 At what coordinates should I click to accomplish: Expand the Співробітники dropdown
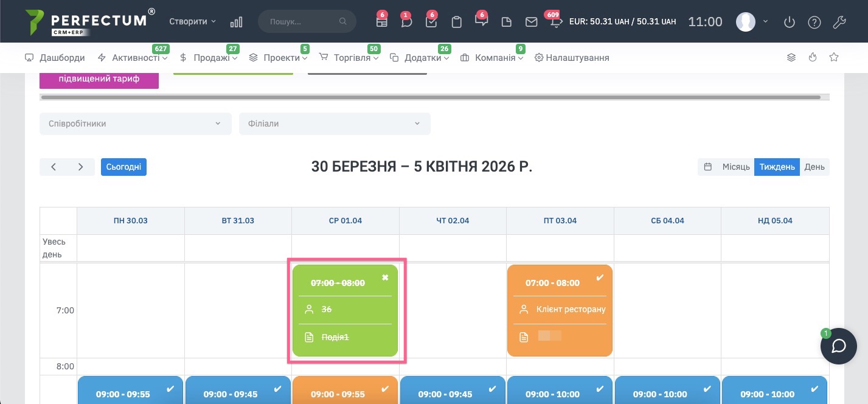pyautogui.click(x=135, y=124)
